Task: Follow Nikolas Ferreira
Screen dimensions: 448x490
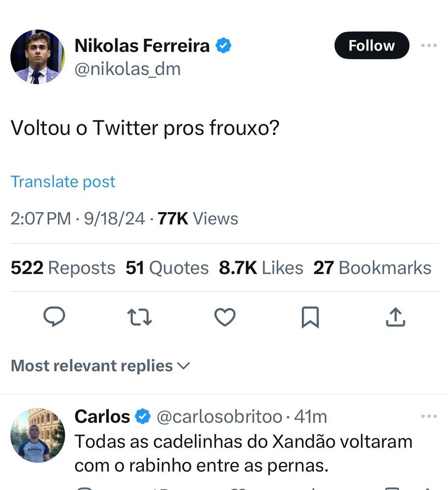Action: pyautogui.click(x=371, y=46)
